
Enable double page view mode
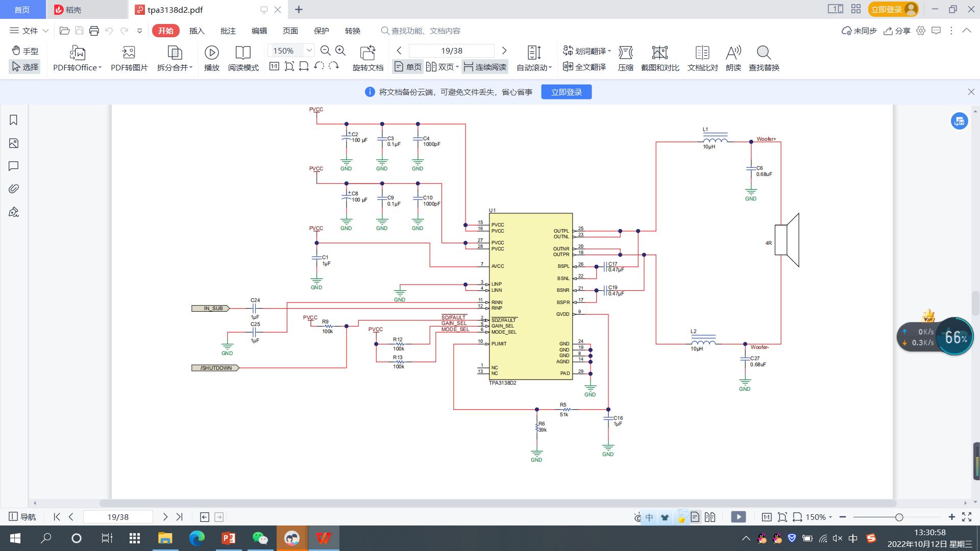pyautogui.click(x=442, y=67)
